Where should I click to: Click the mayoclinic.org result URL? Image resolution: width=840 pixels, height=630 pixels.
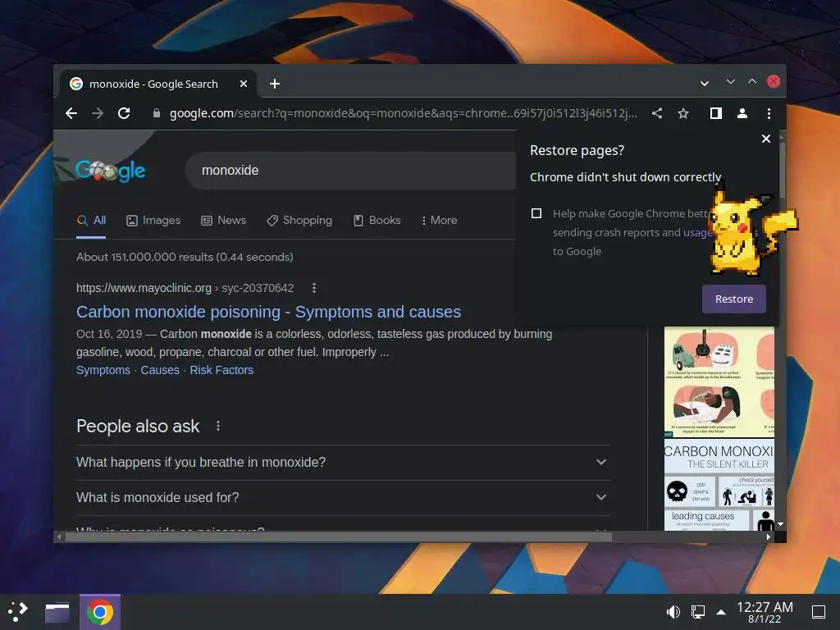click(185, 288)
